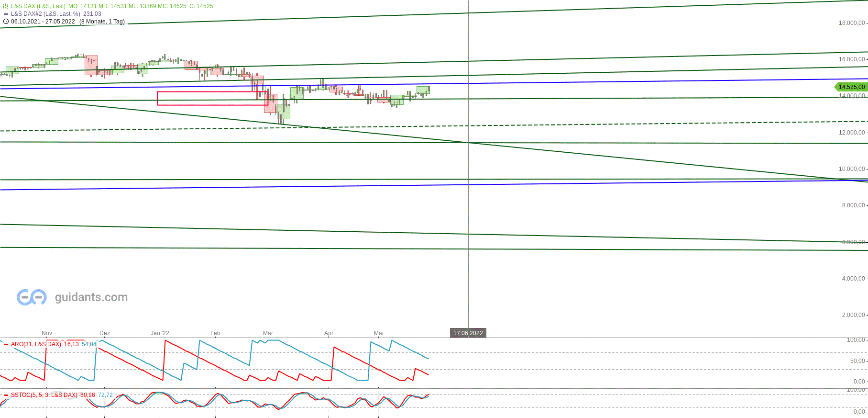868x418 pixels.
Task: Click the ARO(31, L&S DAX) indicator label
Action: click(x=36, y=344)
